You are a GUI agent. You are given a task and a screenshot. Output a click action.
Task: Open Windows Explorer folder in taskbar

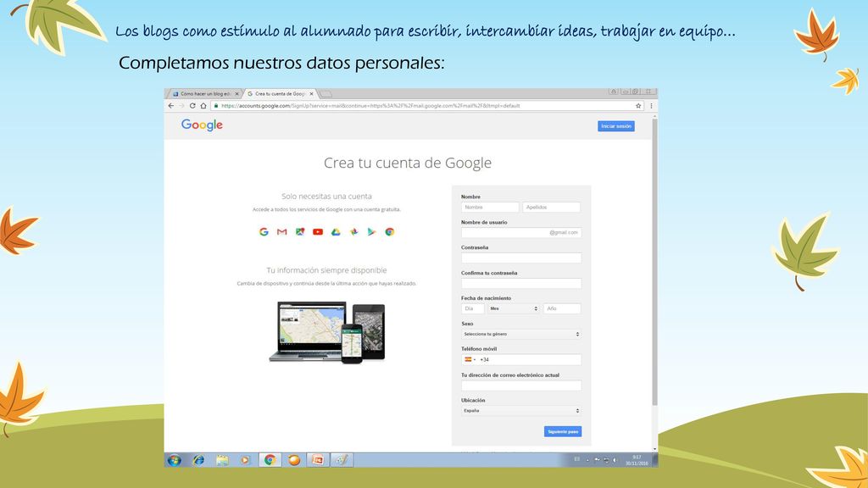pos(222,460)
